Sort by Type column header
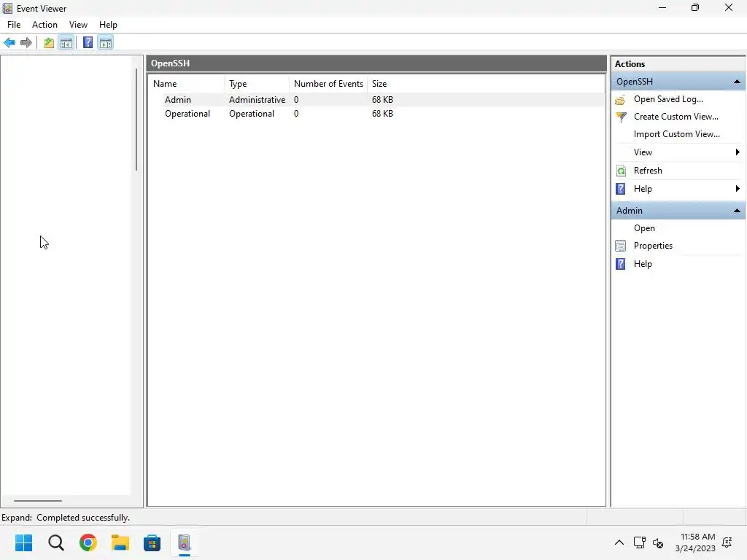 [x=257, y=84]
